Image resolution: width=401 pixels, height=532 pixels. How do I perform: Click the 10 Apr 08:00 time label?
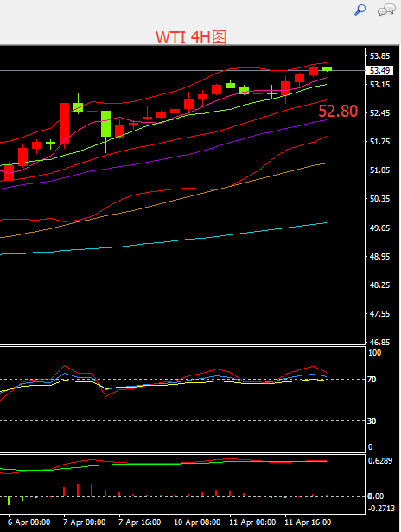tap(197, 522)
